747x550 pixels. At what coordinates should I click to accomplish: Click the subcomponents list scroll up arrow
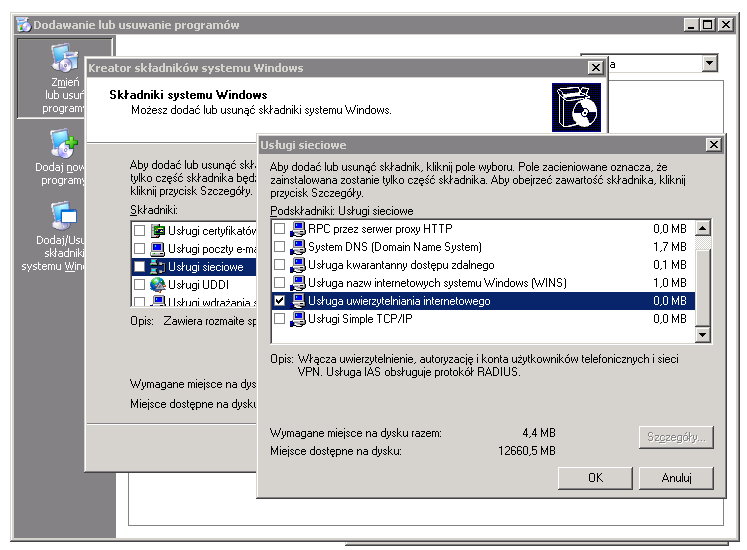[x=703, y=228]
